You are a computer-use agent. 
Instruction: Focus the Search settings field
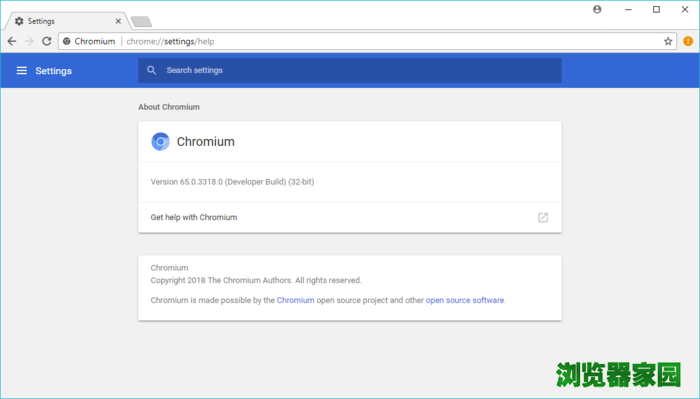[x=350, y=71]
